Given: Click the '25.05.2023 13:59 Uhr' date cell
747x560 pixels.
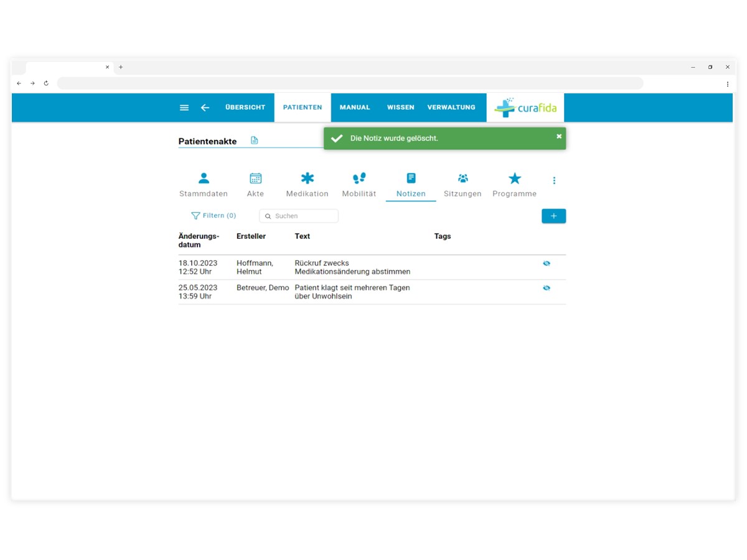Looking at the screenshot, I should pyautogui.click(x=198, y=292).
